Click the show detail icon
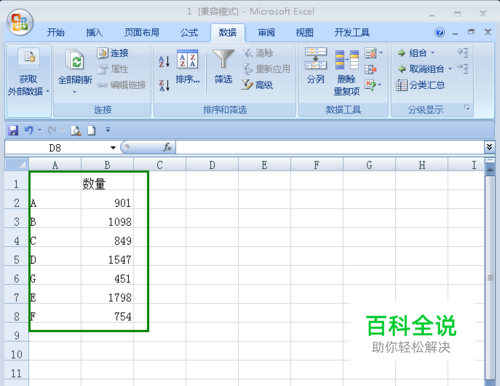 pos(463,53)
